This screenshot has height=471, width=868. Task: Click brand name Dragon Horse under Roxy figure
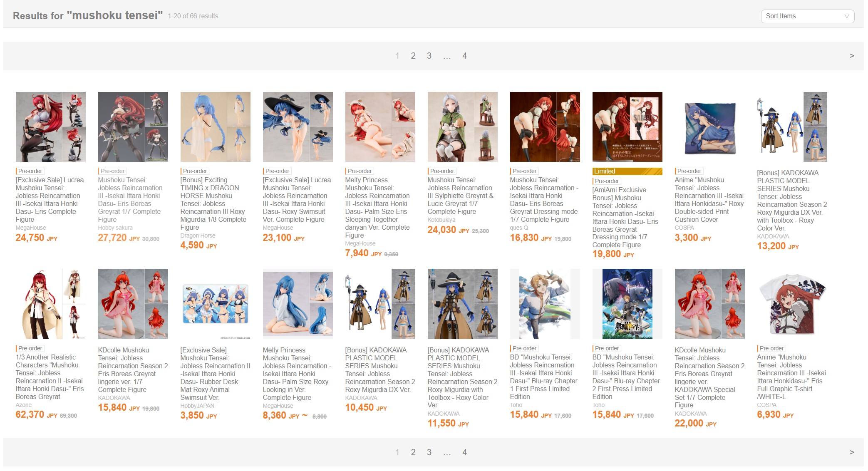coord(198,235)
